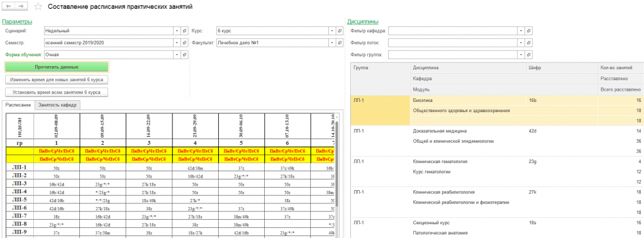
Task: Collapse the Параметры section link
Action: (x=17, y=22)
